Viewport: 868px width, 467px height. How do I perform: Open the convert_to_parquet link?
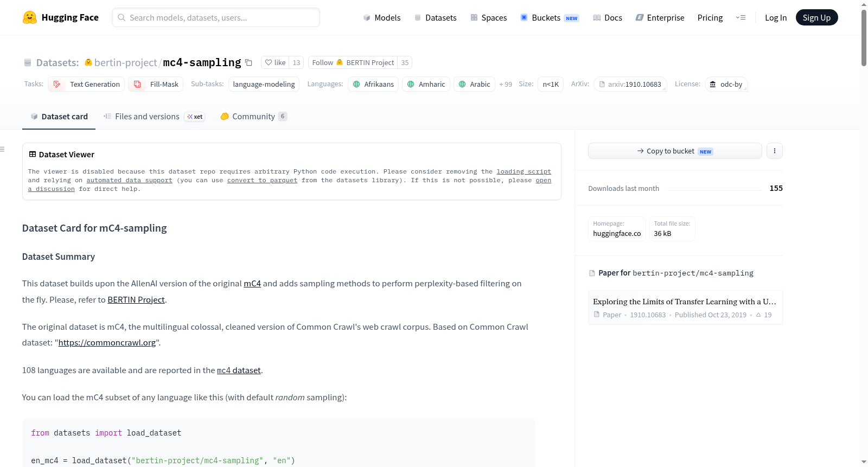[x=262, y=180]
